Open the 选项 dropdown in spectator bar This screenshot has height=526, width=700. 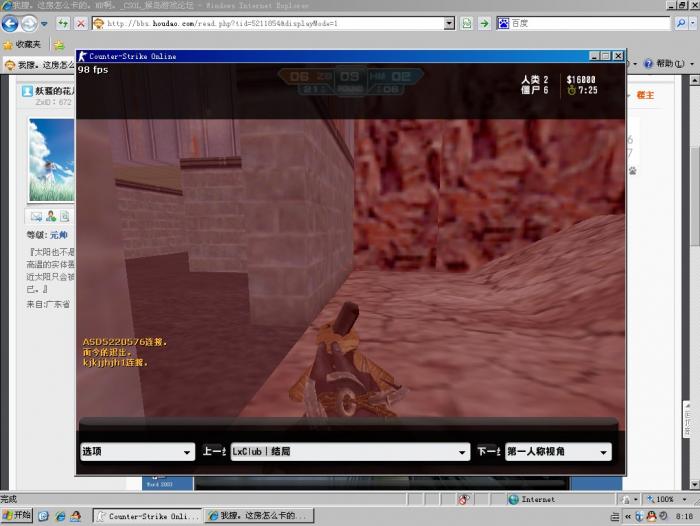click(x=138, y=451)
